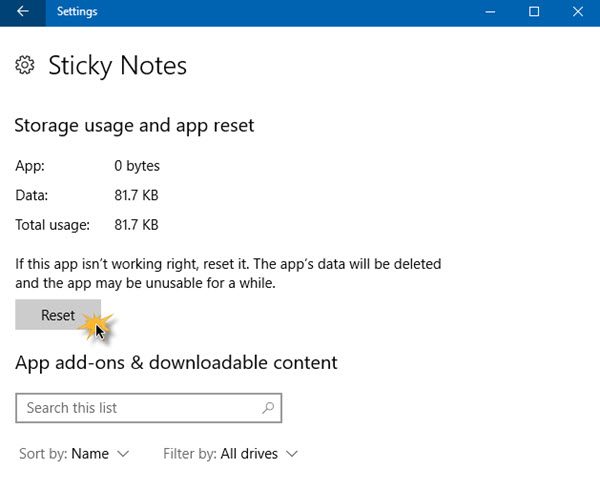Minimize the Settings window
This screenshot has width=600, height=490.
click(490, 12)
